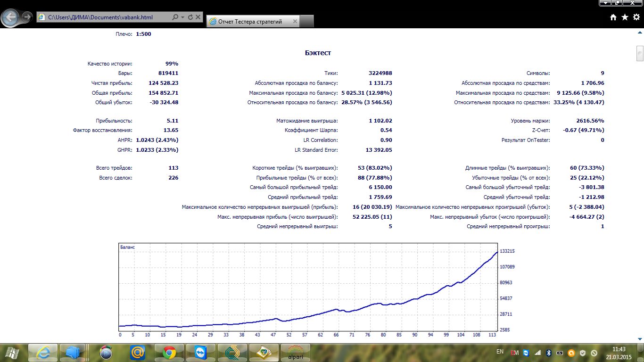Image resolution: width=644 pixels, height=362 pixels.
Task: Click the shield security tray icon
Action: 583,353
